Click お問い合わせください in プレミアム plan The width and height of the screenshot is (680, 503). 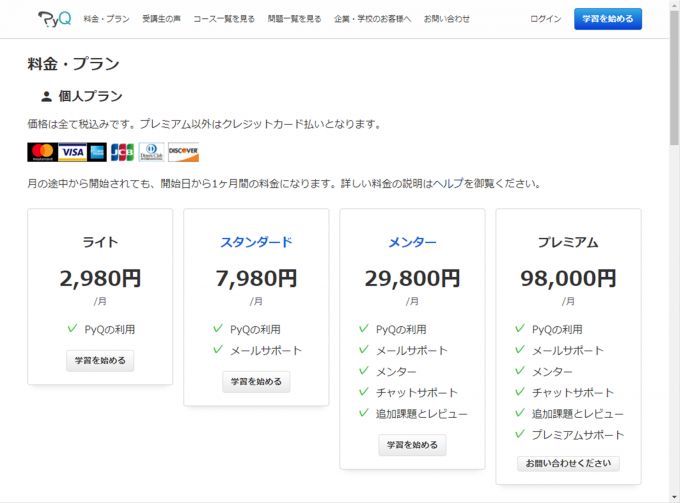coord(569,464)
